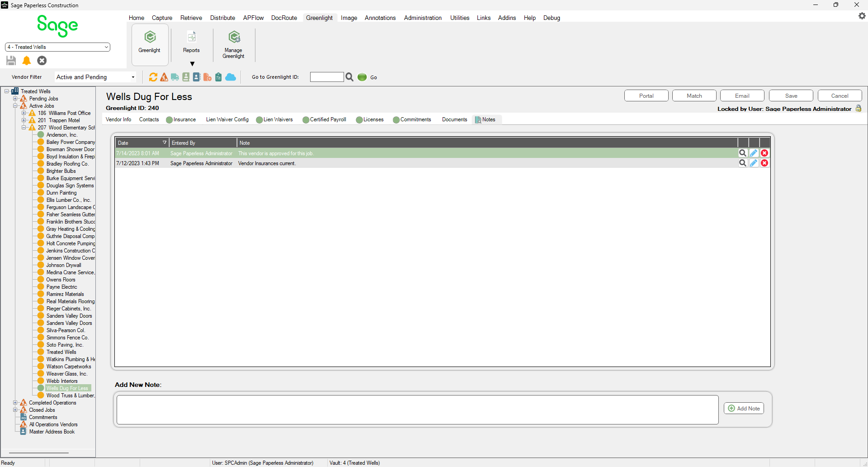Switch to the Vendor Info tab
This screenshot has width=868, height=467.
point(118,119)
